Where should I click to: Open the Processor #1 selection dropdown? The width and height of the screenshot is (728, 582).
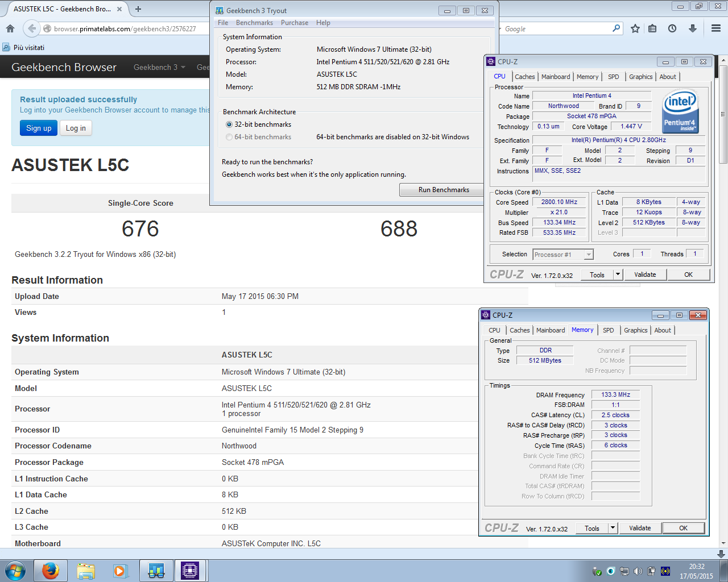click(589, 255)
